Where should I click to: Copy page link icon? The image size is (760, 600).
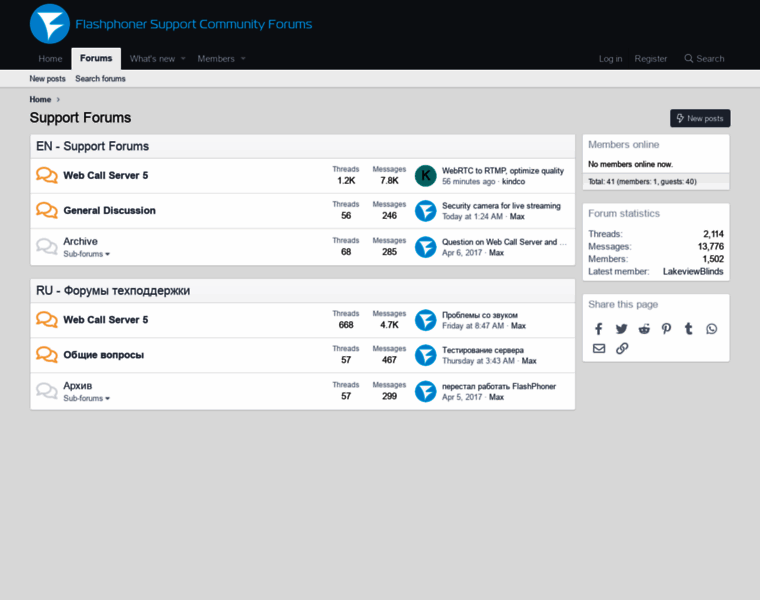pyautogui.click(x=622, y=348)
